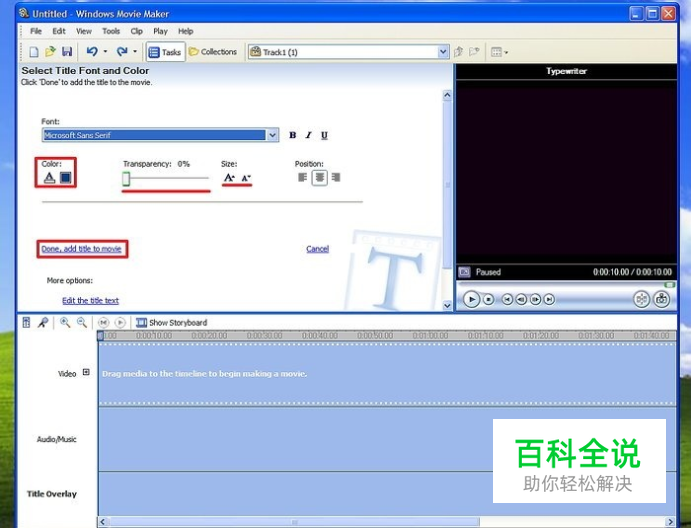
Task: Zoom out on the timeline
Action: (x=82, y=323)
